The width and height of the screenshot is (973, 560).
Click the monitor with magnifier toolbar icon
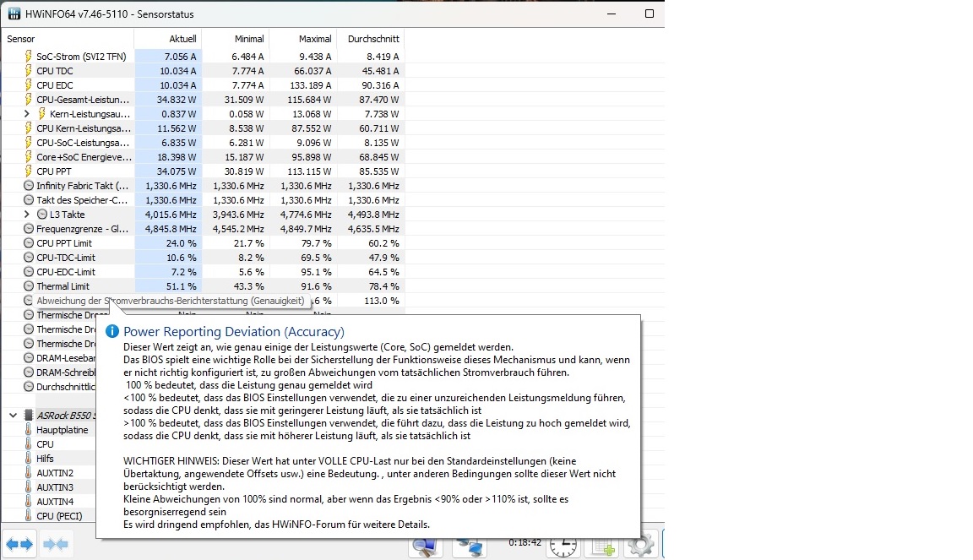point(425,547)
